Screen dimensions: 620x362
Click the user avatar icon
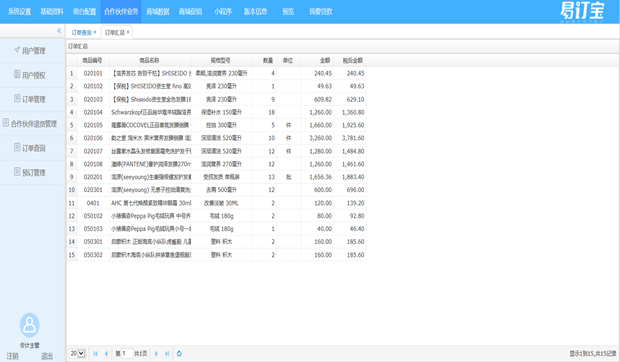pyautogui.click(x=30, y=325)
